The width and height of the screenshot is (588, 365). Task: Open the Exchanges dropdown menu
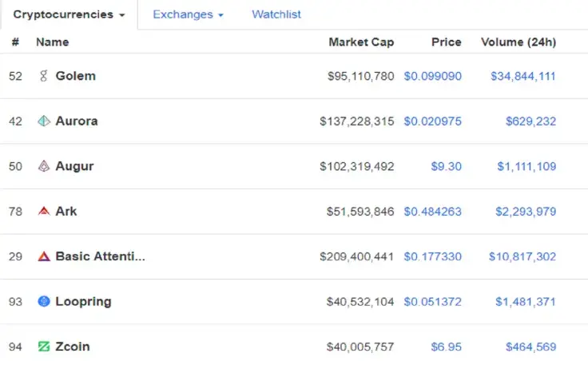[x=188, y=14]
